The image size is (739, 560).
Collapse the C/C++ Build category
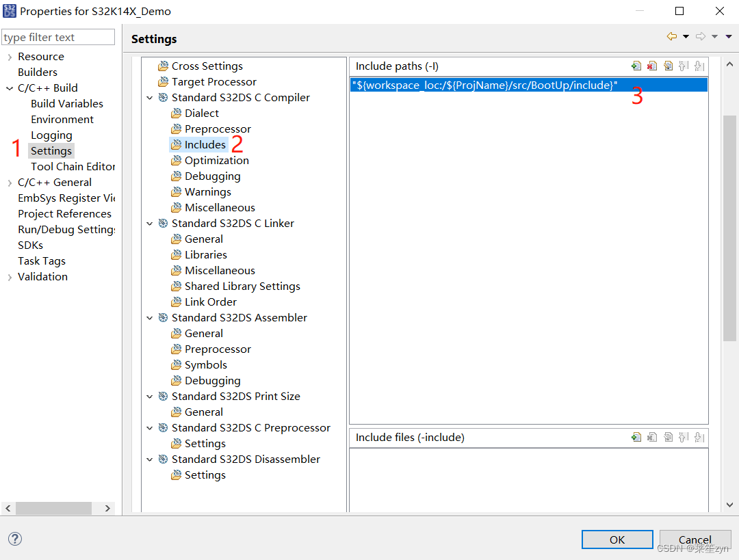10,88
